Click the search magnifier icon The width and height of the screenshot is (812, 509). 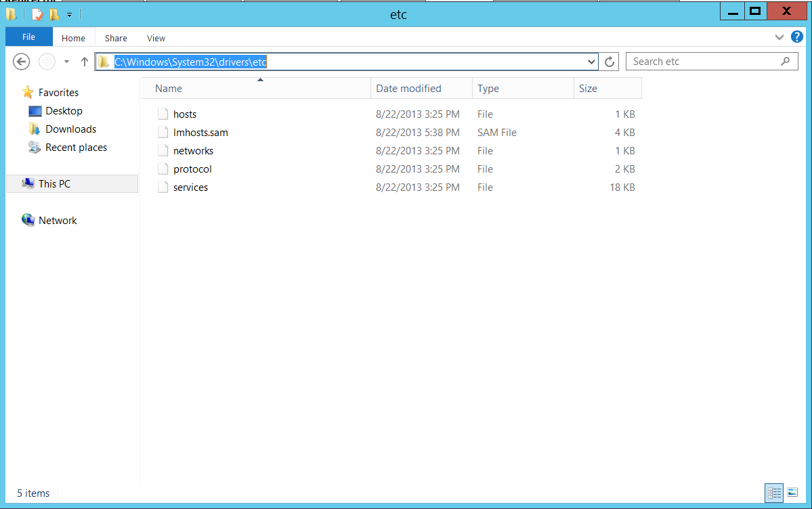(x=785, y=61)
